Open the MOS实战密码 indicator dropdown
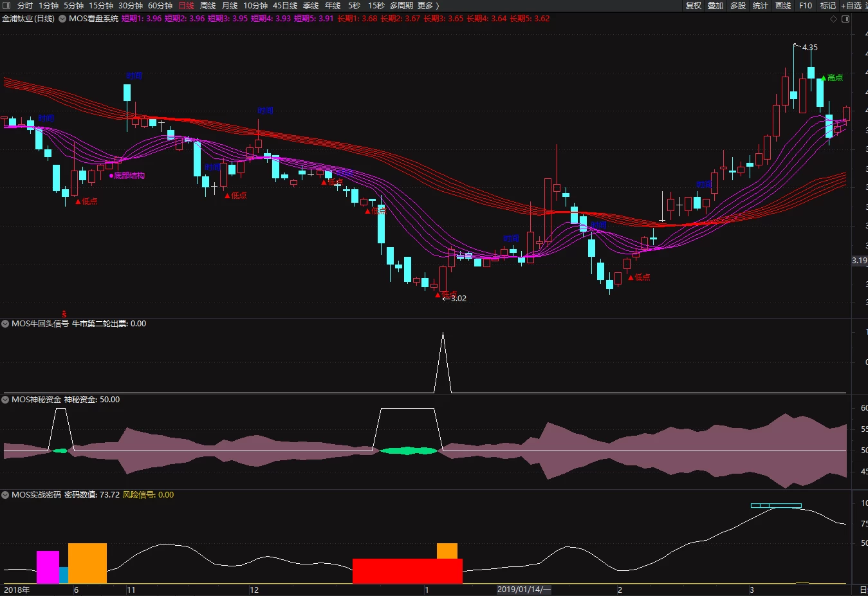This screenshot has width=868, height=596. pyautogui.click(x=6, y=495)
